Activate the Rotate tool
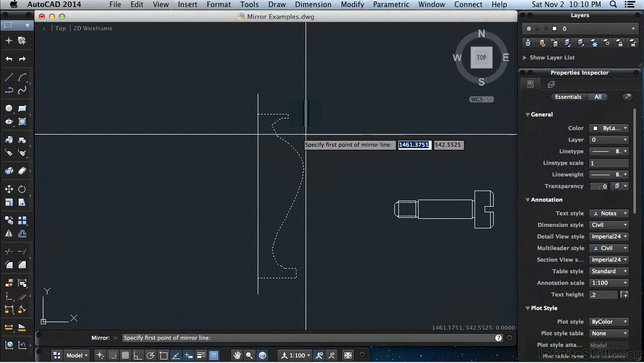Screen dimensions: 644x363 pos(22,189)
